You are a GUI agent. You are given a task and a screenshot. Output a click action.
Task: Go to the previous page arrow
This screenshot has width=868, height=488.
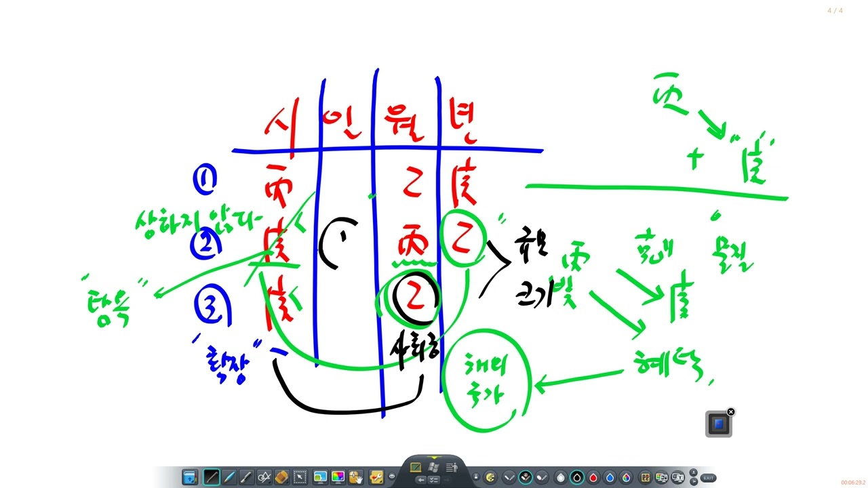coord(420,480)
